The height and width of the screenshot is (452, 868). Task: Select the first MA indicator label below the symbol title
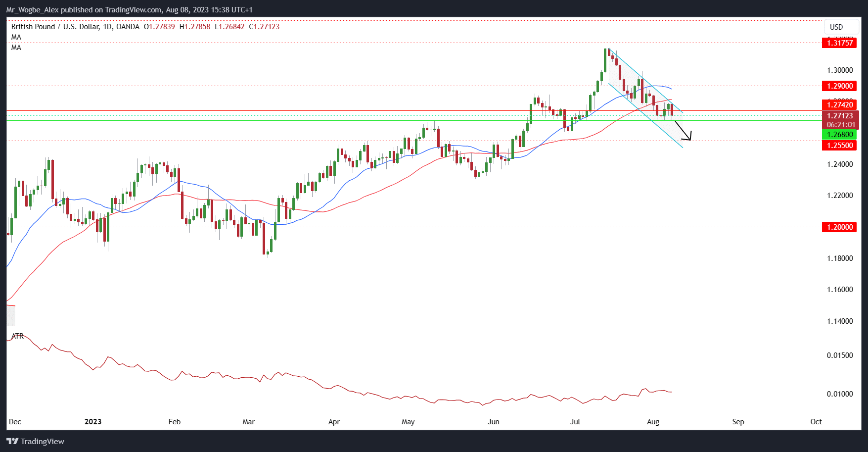[x=16, y=37]
